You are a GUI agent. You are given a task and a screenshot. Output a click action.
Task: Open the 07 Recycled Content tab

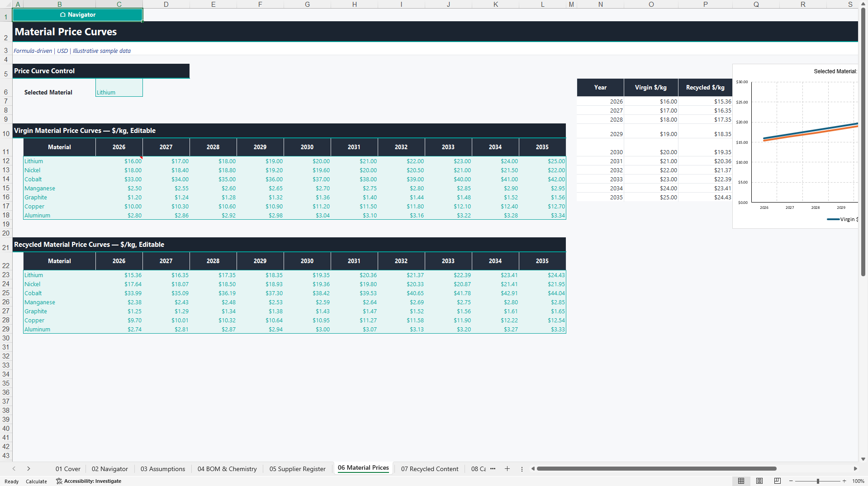429,469
